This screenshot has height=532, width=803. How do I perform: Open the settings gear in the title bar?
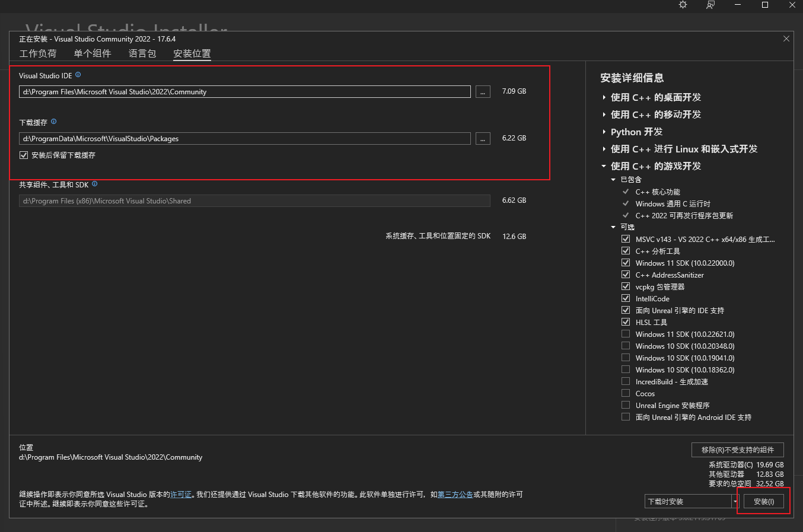click(683, 5)
